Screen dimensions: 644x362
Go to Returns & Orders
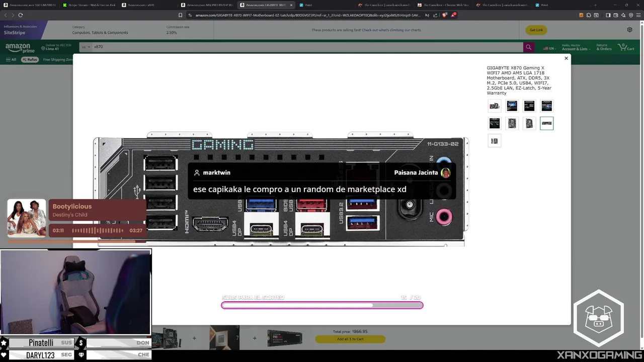coord(604,47)
